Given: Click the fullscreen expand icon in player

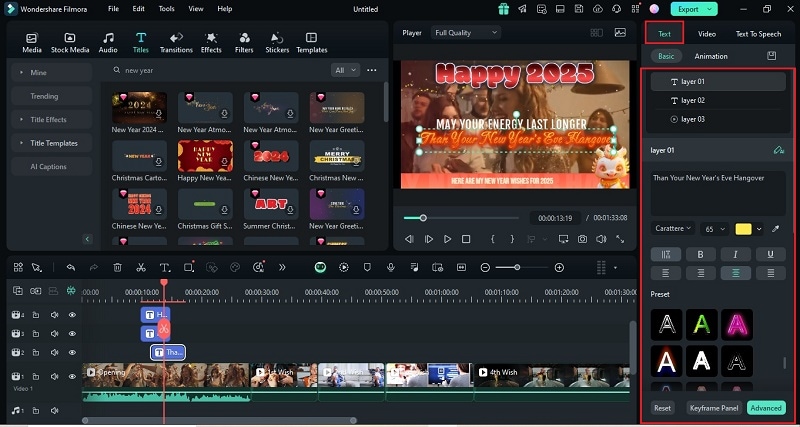Looking at the screenshot, I should click(x=620, y=239).
